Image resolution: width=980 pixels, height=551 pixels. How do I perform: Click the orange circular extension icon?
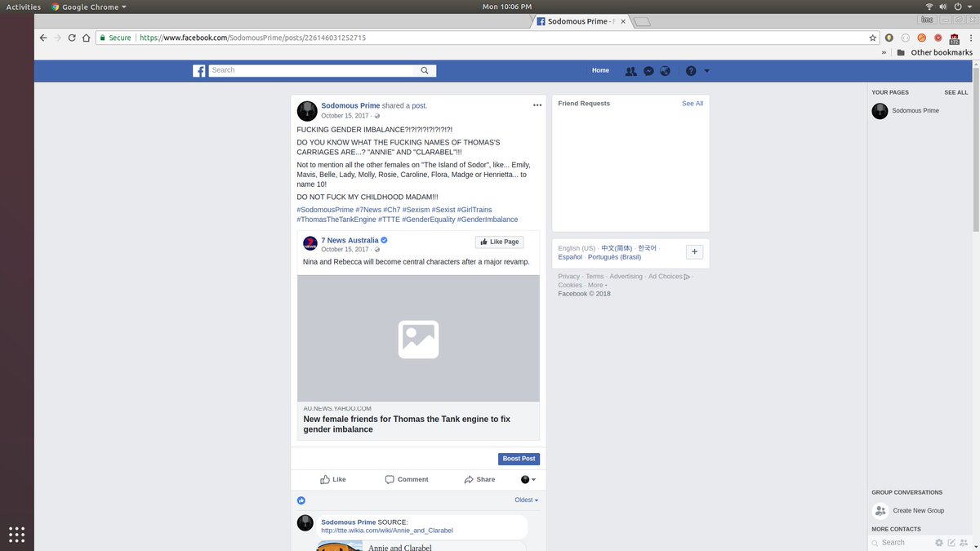(x=921, y=38)
